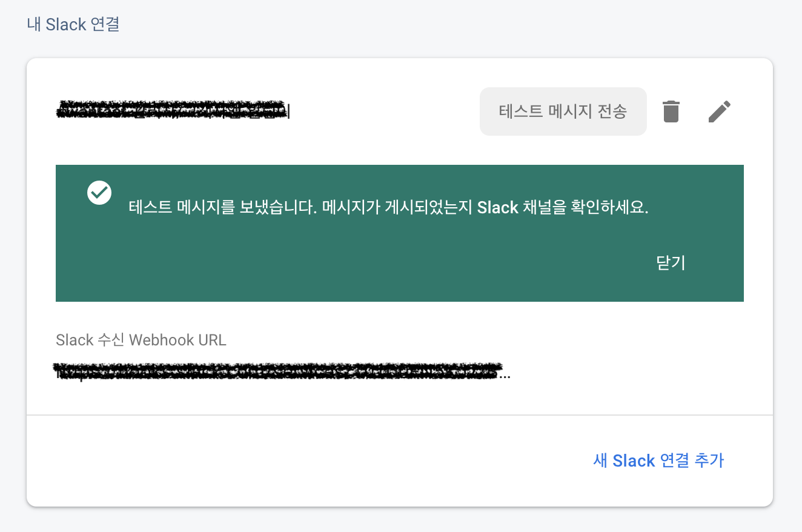Dismiss the green banner with 닫기
Viewport: 802px width, 532px height.
point(671,262)
